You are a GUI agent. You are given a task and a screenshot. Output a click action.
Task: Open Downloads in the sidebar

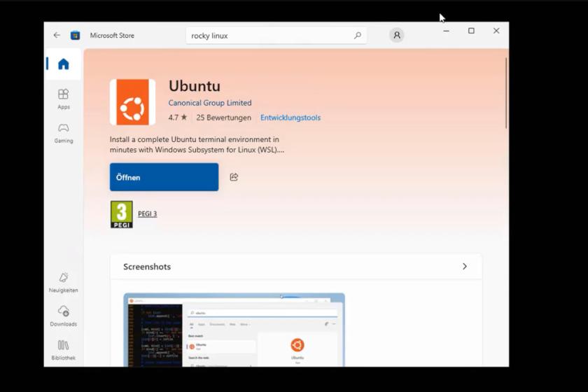tap(64, 316)
